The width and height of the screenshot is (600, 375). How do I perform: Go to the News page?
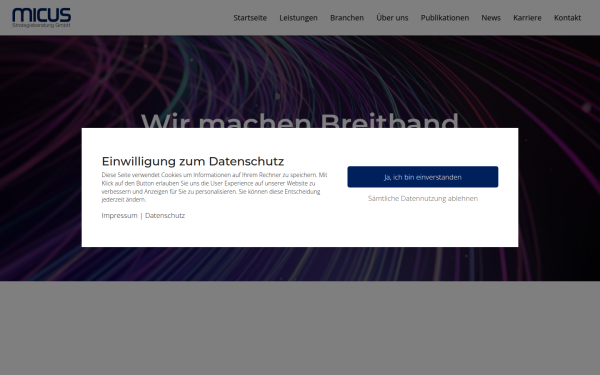(x=491, y=18)
